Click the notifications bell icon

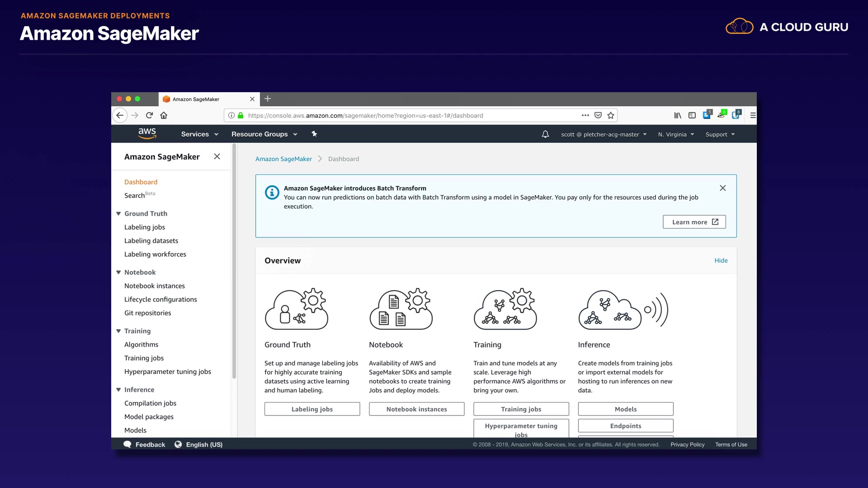point(545,134)
